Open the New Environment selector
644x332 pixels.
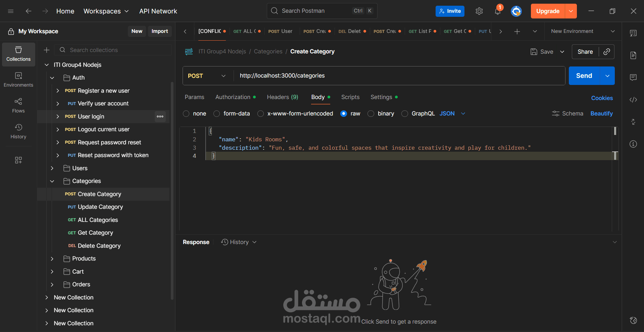pyautogui.click(x=583, y=31)
